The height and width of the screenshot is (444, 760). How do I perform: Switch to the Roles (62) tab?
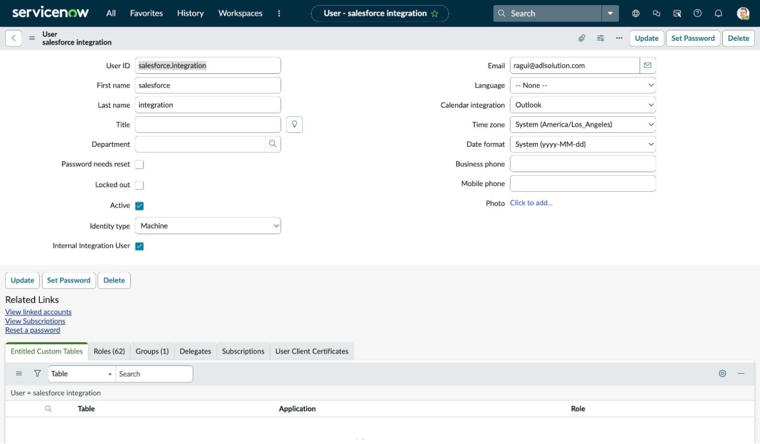[x=109, y=351]
